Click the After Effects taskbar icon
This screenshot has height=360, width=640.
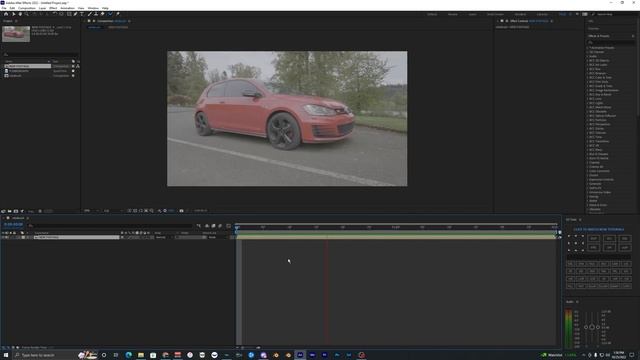click(300, 355)
